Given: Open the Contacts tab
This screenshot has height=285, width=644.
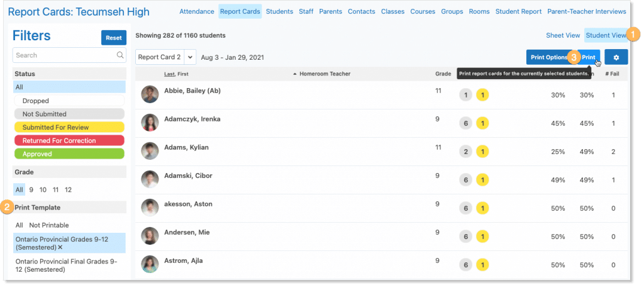Looking at the screenshot, I should (362, 11).
